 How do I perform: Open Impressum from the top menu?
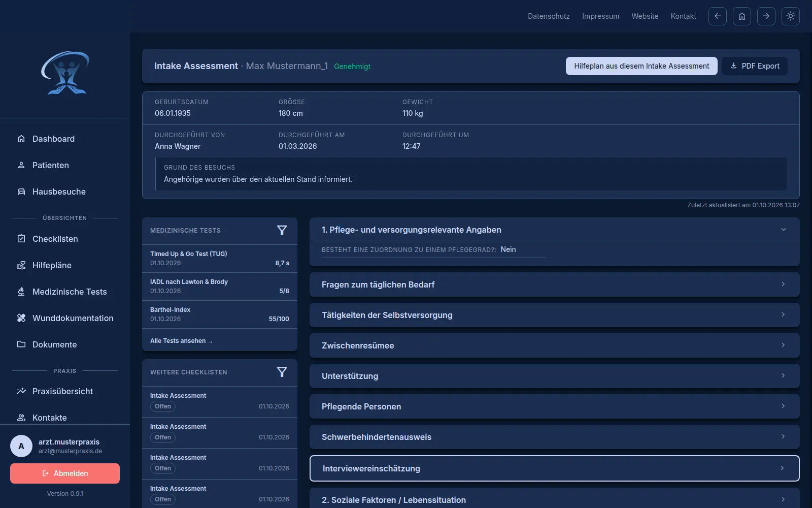(600, 16)
